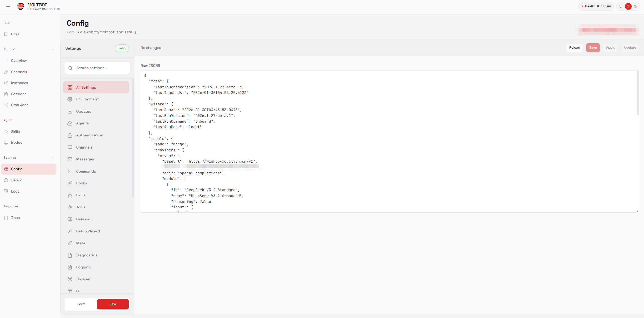
Task: Collapse the Control sidebar section
Action: [53, 49]
